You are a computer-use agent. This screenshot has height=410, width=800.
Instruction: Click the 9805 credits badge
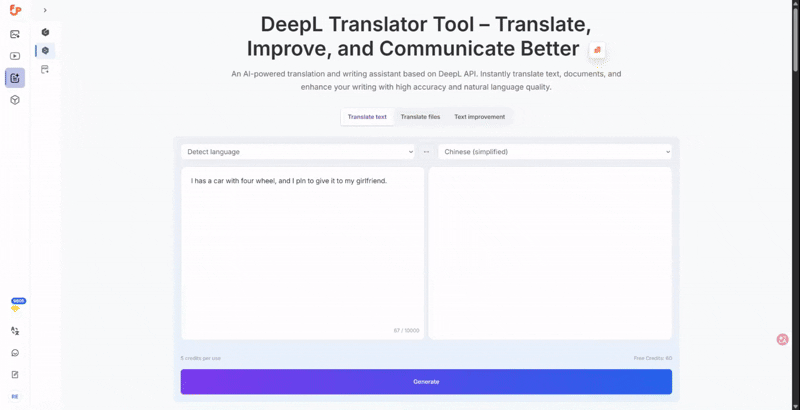pos(19,301)
